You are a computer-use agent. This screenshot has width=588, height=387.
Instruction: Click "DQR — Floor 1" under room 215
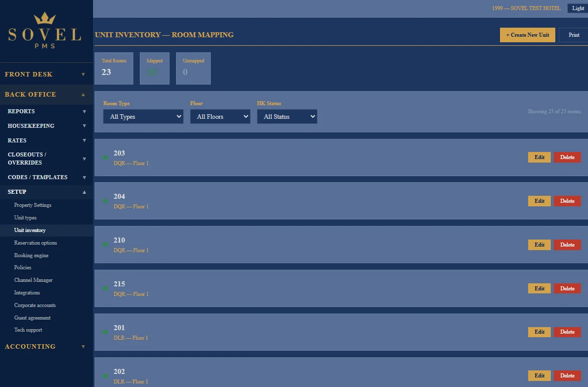click(131, 294)
